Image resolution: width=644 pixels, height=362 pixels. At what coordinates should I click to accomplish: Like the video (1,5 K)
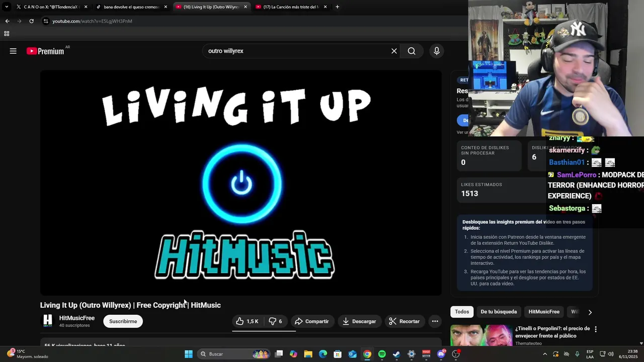pyautogui.click(x=248, y=321)
